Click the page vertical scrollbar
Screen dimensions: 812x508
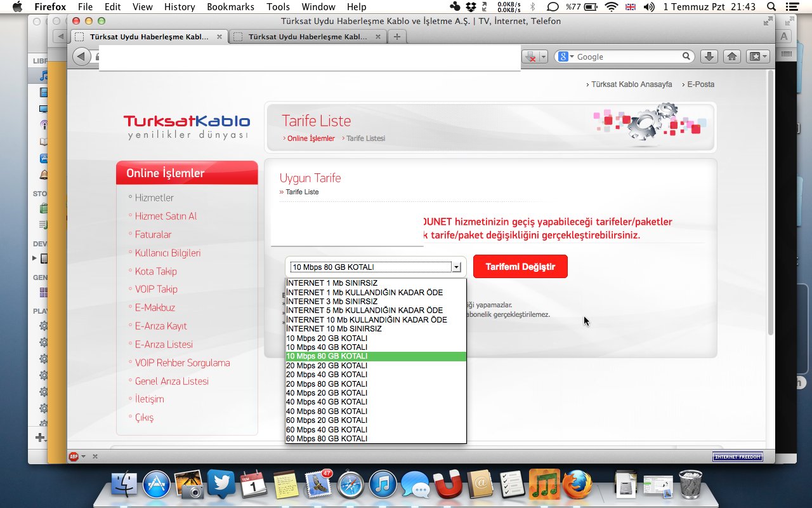pyautogui.click(x=771, y=203)
